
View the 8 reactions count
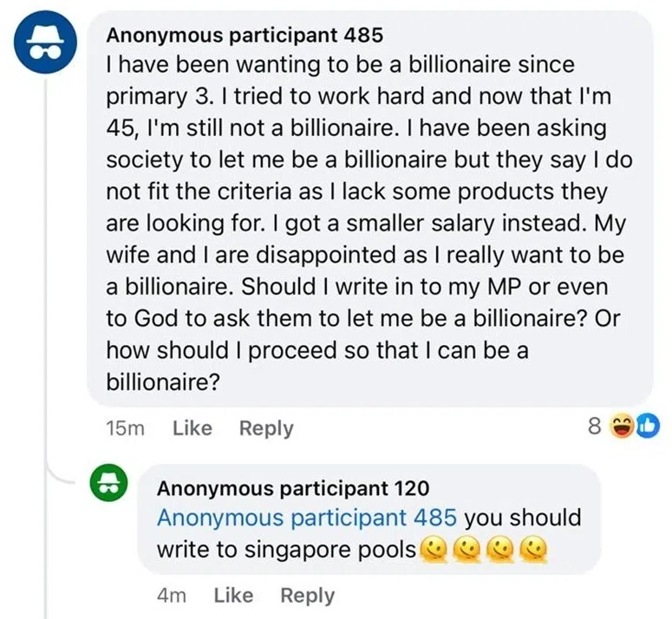click(594, 427)
